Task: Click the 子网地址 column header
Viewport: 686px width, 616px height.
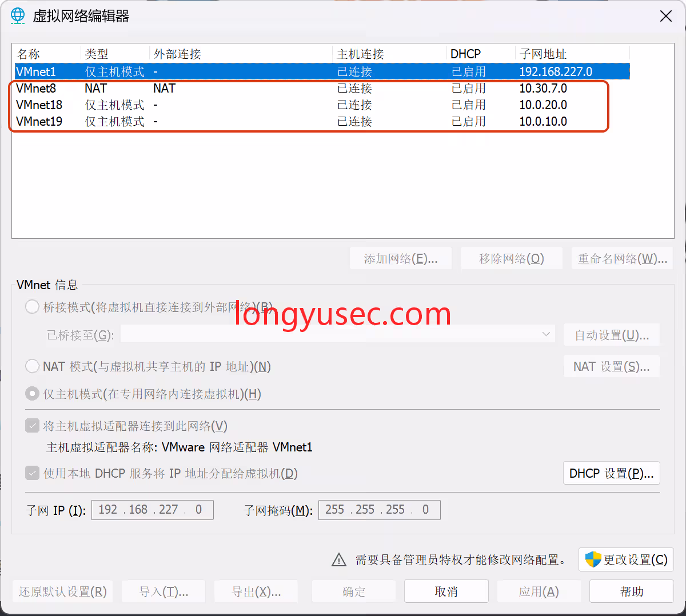Action: click(572, 54)
